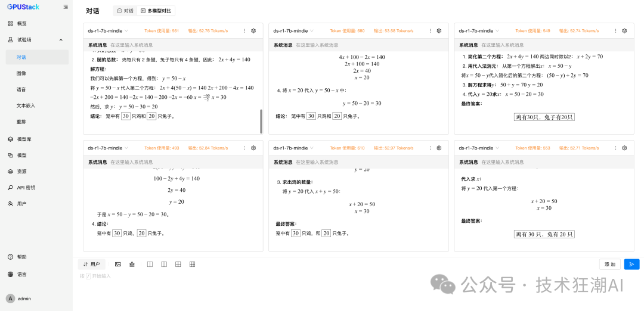The image size is (644, 311).
Task: Select 对话 in the sidebar
Action: 37,57
